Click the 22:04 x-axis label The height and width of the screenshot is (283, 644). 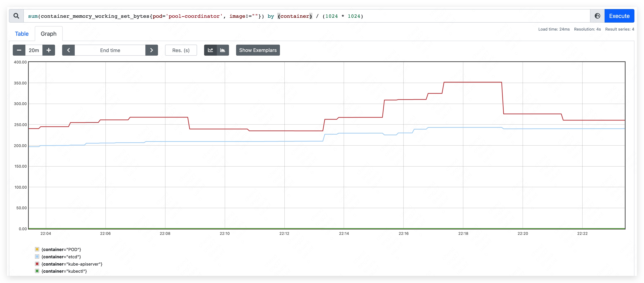(46, 233)
